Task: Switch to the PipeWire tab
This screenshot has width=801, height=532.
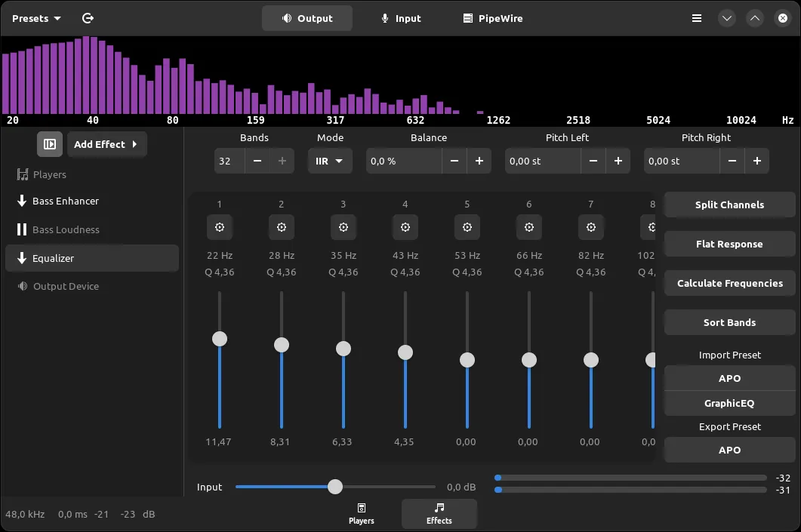Action: point(493,18)
